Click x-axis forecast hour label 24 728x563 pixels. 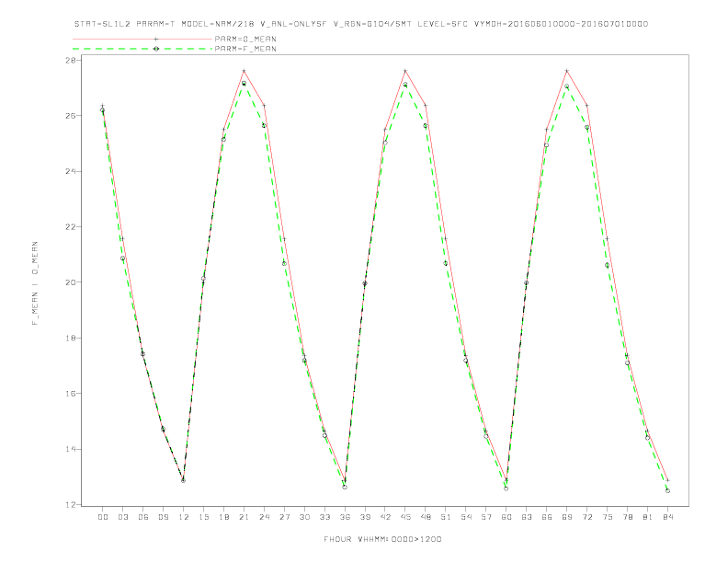264,517
